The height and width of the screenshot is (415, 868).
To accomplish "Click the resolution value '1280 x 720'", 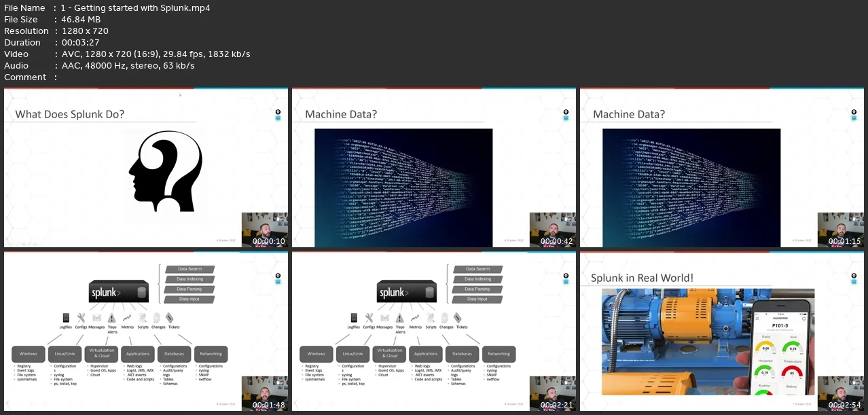I will [x=84, y=31].
